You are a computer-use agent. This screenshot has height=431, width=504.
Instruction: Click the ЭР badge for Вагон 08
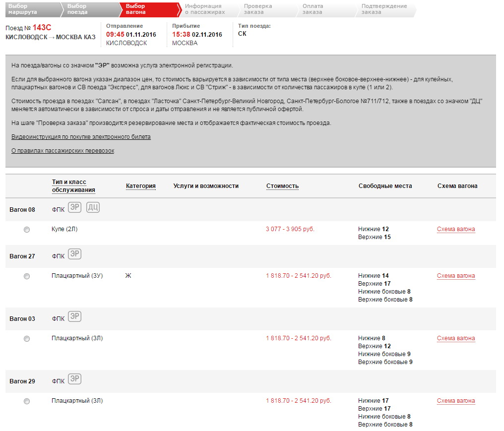[x=74, y=207]
